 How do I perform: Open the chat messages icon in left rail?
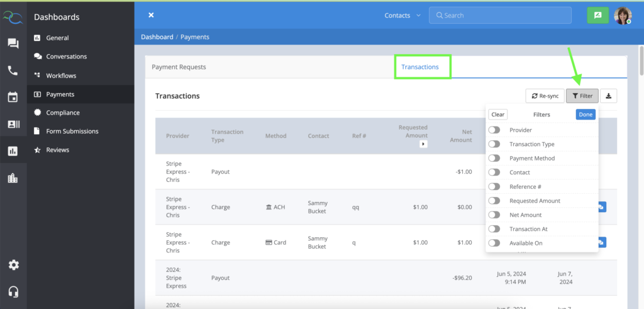[13, 43]
